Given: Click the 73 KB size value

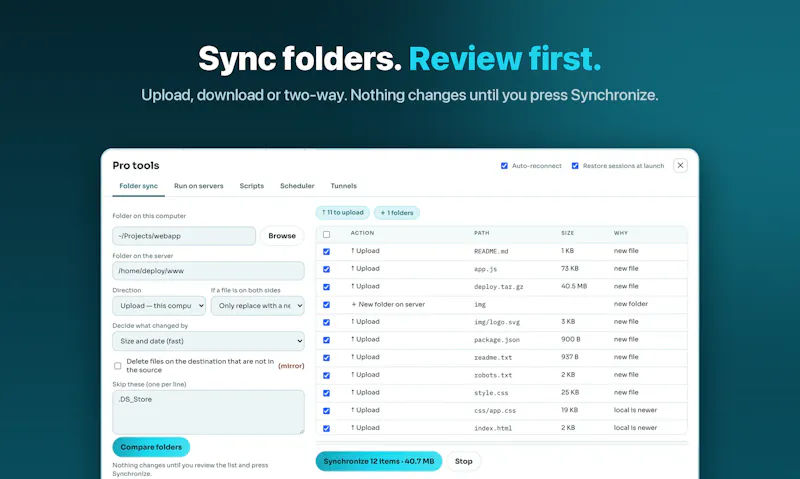Looking at the screenshot, I should [570, 268].
